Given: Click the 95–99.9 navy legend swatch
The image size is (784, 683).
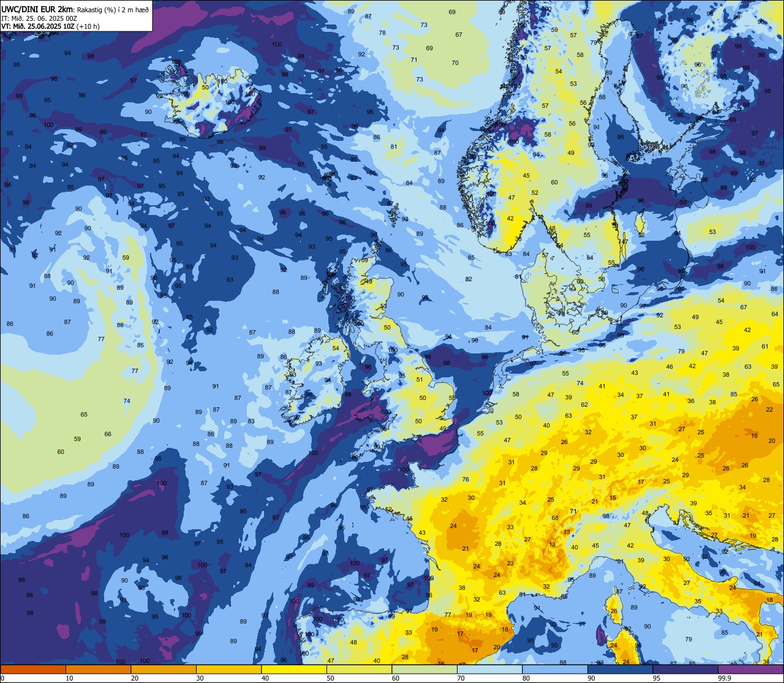Looking at the screenshot, I should (685, 669).
